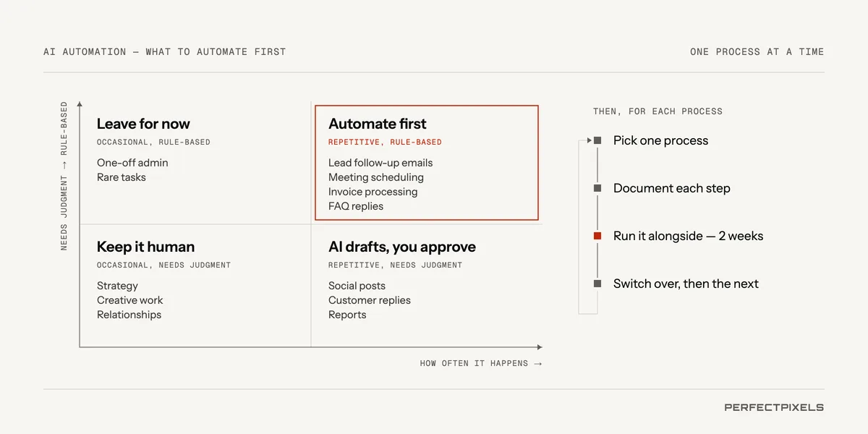The height and width of the screenshot is (434, 868).
Task: Click the gray square marker beside 'Pick one process'
Action: point(597,140)
